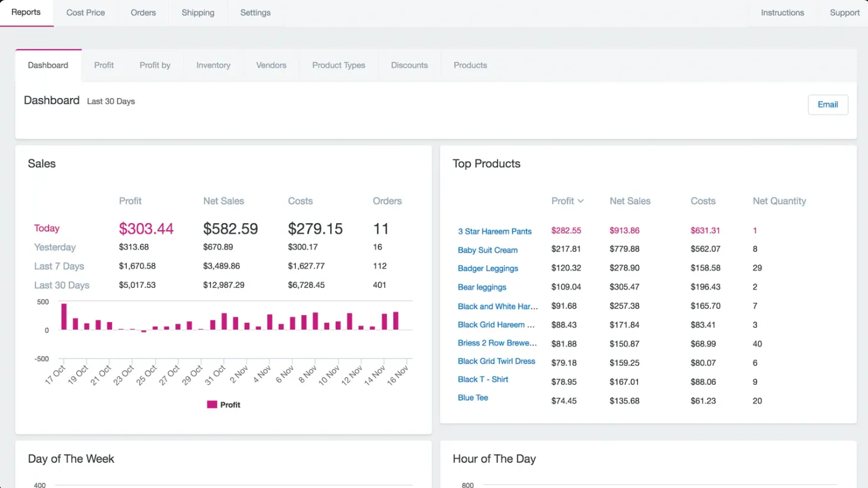Click the Net Quantity column header
This screenshot has width=868, height=488.
point(779,201)
